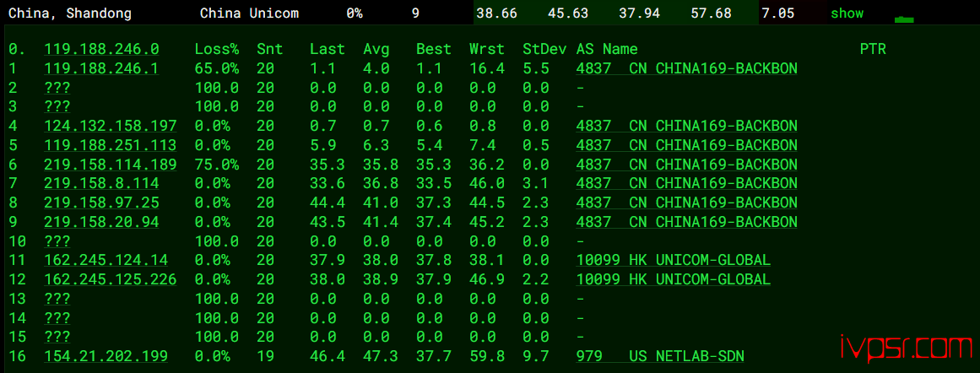Open hop 6 address 219.158.114.189
Viewport: 980px width, 373px height.
tap(111, 165)
